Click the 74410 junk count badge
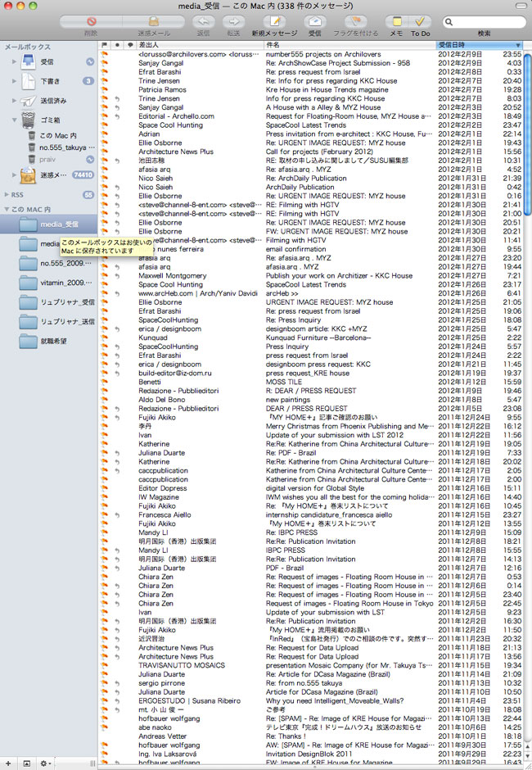Image resolution: width=532 pixels, height=770 pixels. click(83, 174)
